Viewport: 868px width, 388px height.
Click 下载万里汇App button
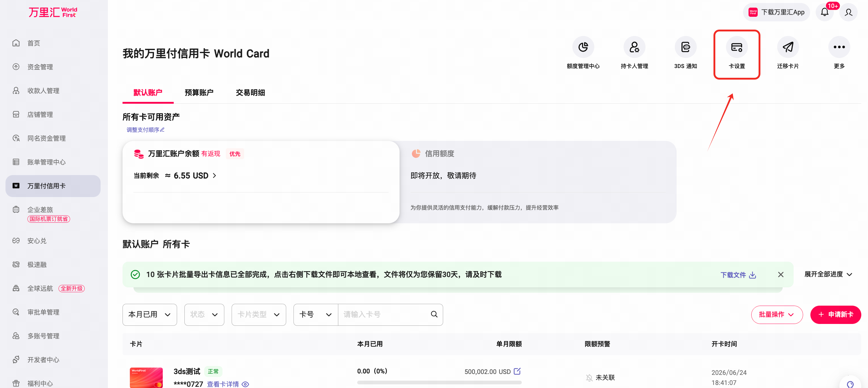pos(776,12)
